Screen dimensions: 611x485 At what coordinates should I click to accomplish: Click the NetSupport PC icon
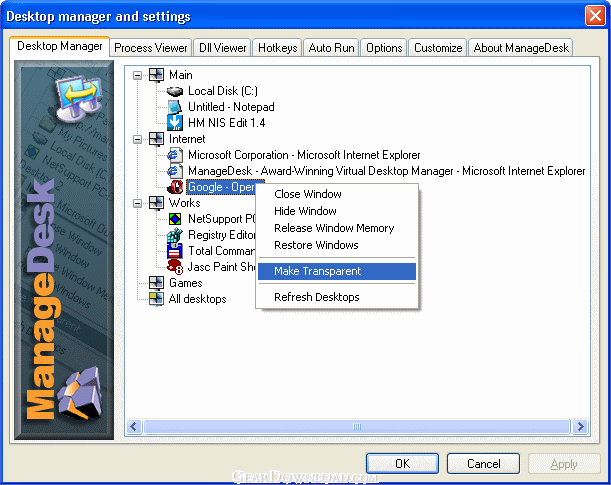click(175, 219)
